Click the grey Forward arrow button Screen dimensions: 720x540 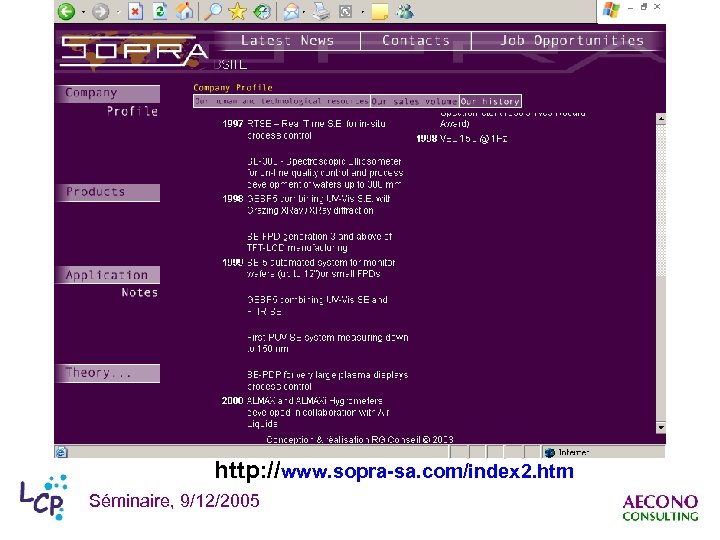[x=101, y=11]
